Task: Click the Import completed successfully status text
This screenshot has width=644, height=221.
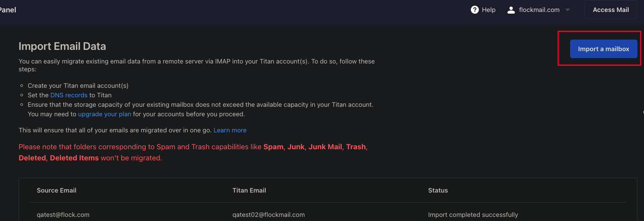Action: tap(473, 215)
